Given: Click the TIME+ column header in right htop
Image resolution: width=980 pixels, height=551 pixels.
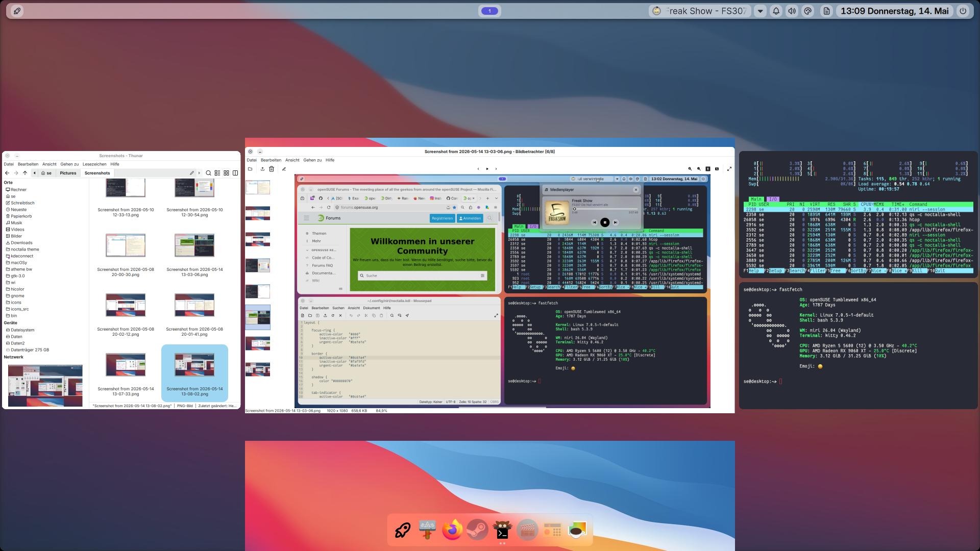Looking at the screenshot, I should pos(897,205).
